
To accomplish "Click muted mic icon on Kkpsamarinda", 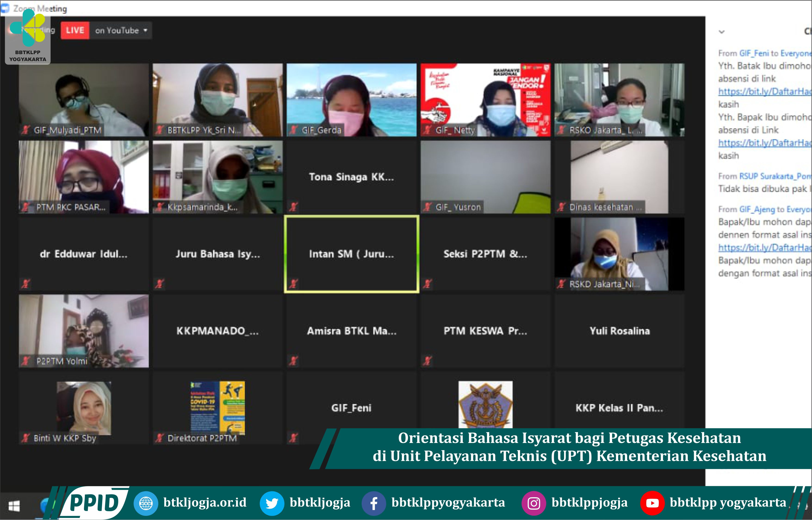I will 160,207.
